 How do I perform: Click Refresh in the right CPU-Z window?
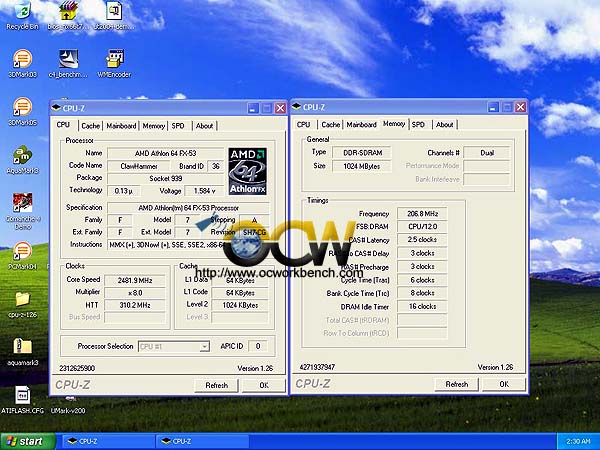(x=457, y=384)
